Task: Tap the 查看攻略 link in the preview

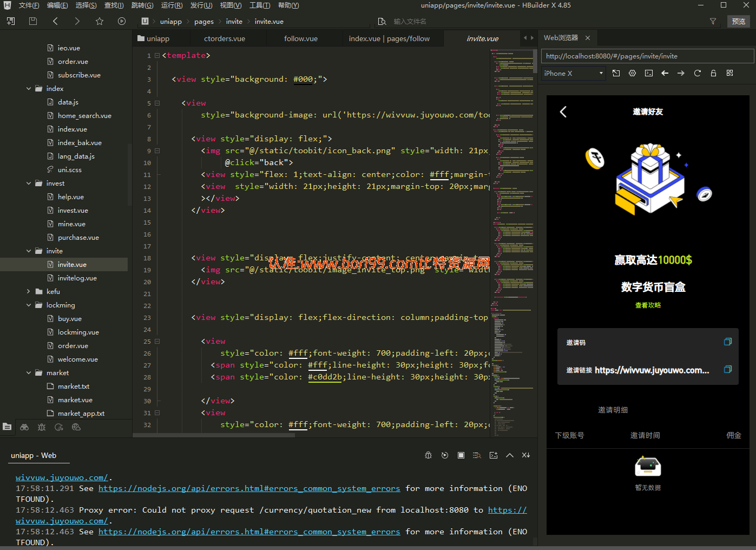Action: pos(648,305)
